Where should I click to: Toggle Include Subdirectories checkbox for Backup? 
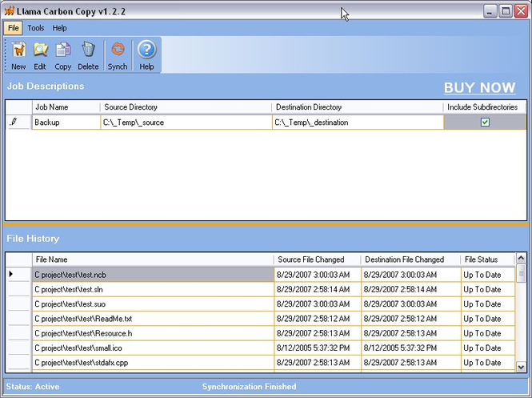pyautogui.click(x=485, y=123)
